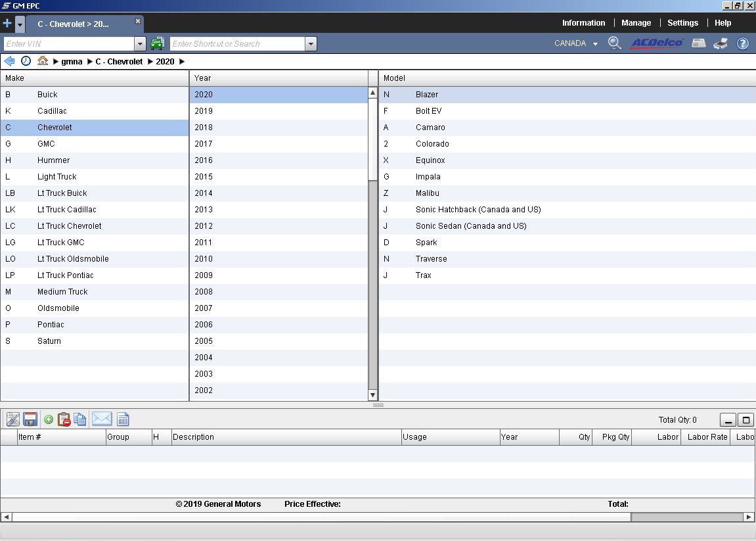Click the green vehicle VIN lookup icon
This screenshot has height=541, width=756.
click(157, 43)
